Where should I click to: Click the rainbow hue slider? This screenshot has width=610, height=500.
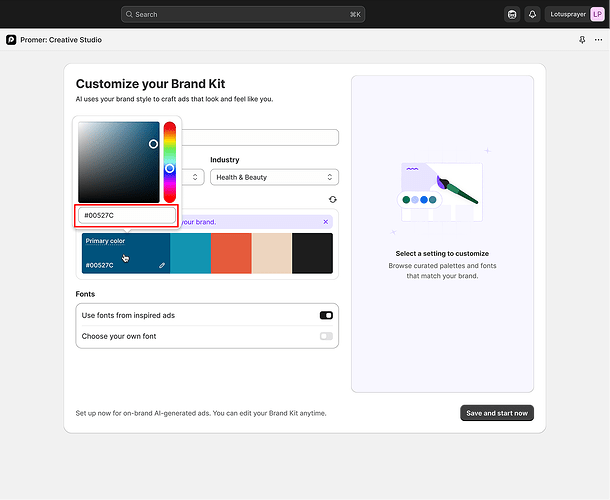click(x=170, y=162)
